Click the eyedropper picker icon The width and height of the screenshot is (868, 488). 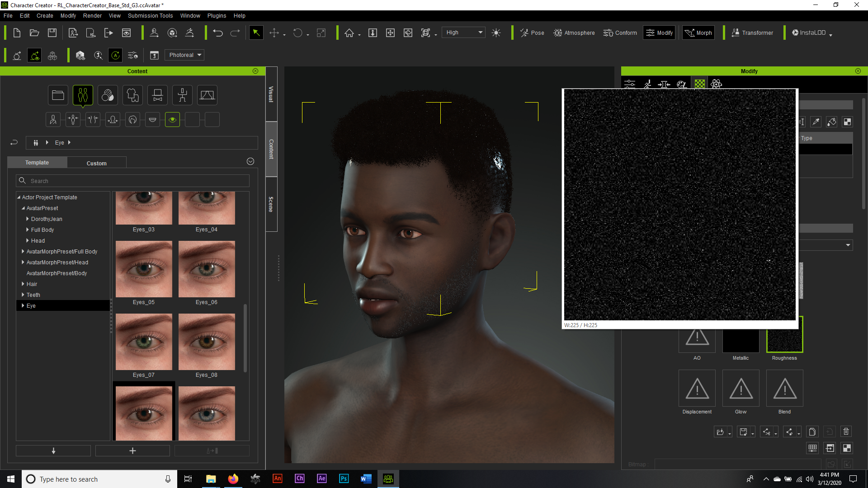point(816,122)
